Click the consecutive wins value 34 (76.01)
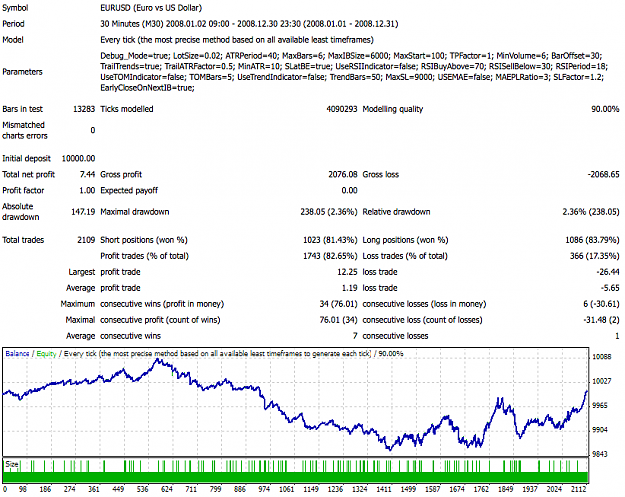 (338, 304)
